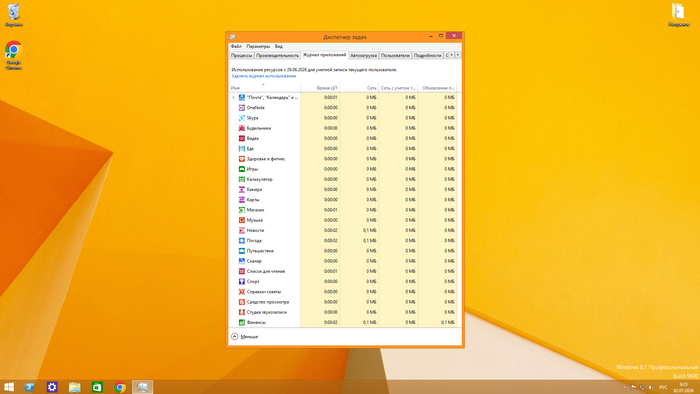
Task: Open File Explorer from the taskbar
Action: tap(75, 387)
